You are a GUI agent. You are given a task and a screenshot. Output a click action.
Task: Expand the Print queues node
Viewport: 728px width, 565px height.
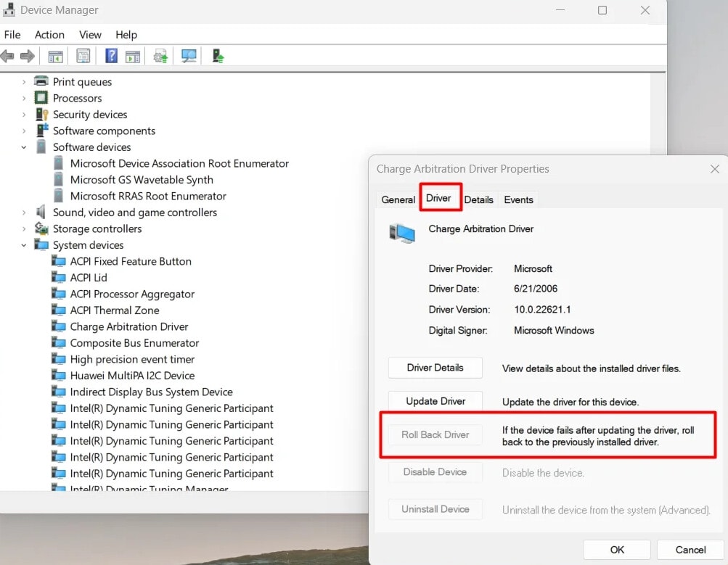[24, 82]
